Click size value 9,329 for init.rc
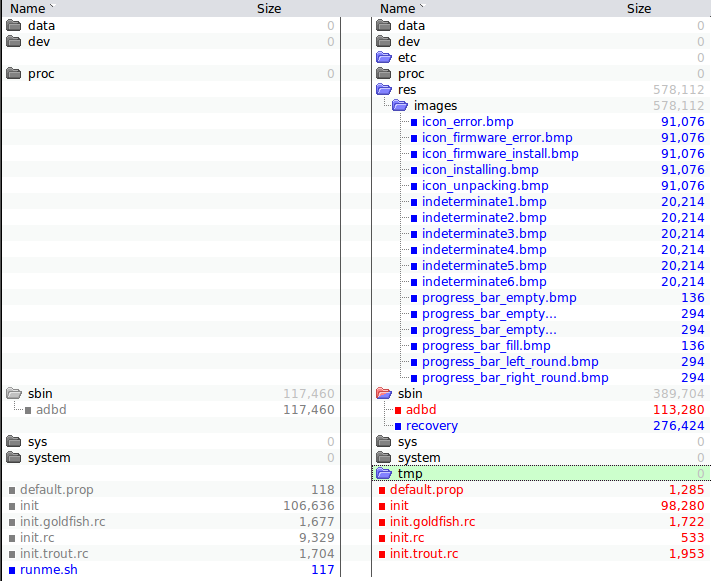The height and width of the screenshot is (581, 711). [317, 538]
